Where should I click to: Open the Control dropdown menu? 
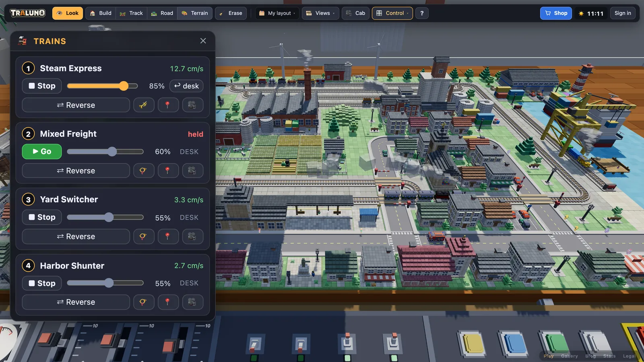point(392,13)
